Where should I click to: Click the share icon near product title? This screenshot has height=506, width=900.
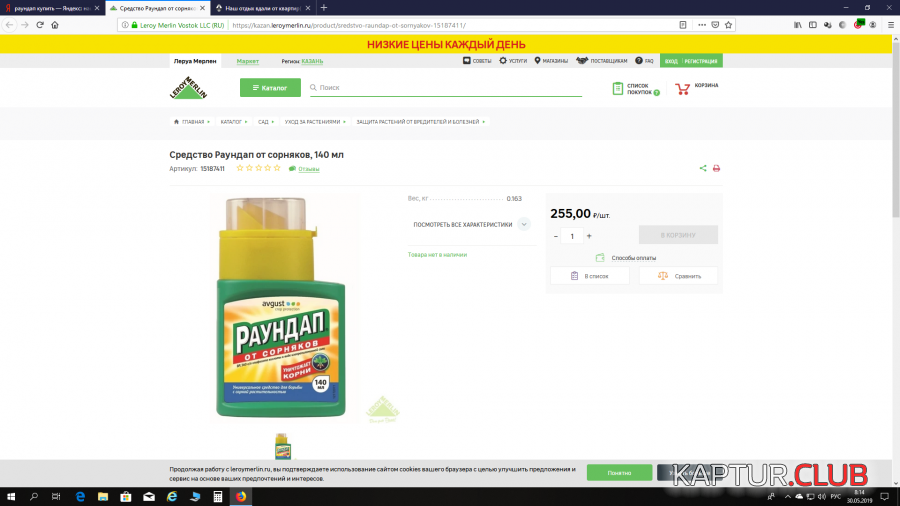pos(703,168)
